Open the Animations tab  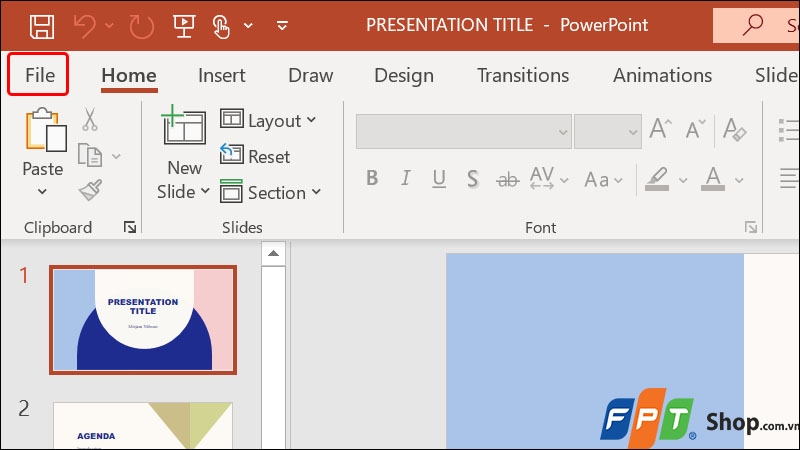point(662,76)
